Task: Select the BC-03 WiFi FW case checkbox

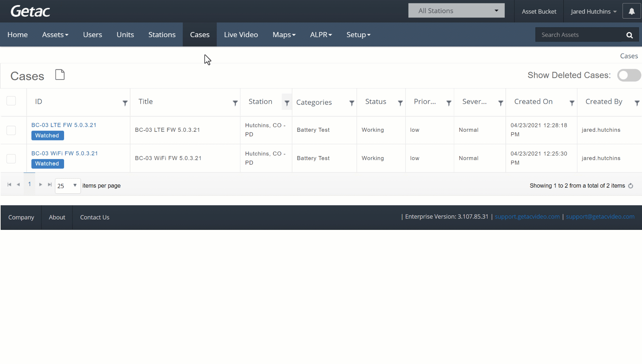Action: [x=11, y=159]
